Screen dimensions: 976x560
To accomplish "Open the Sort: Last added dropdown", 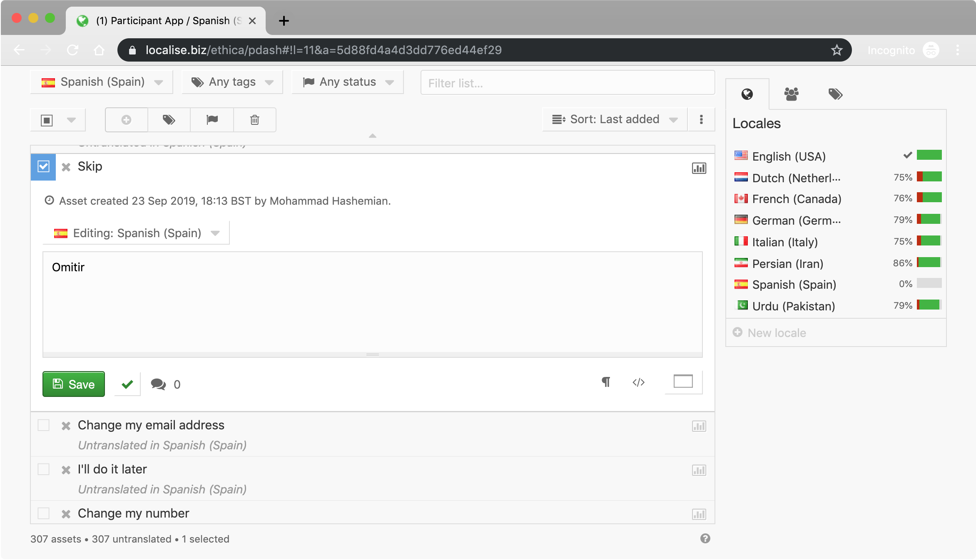I will [615, 119].
